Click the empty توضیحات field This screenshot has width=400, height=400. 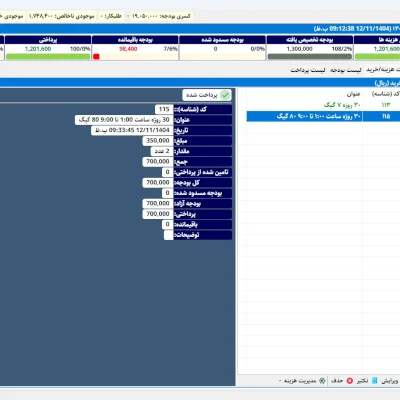(x=169, y=235)
